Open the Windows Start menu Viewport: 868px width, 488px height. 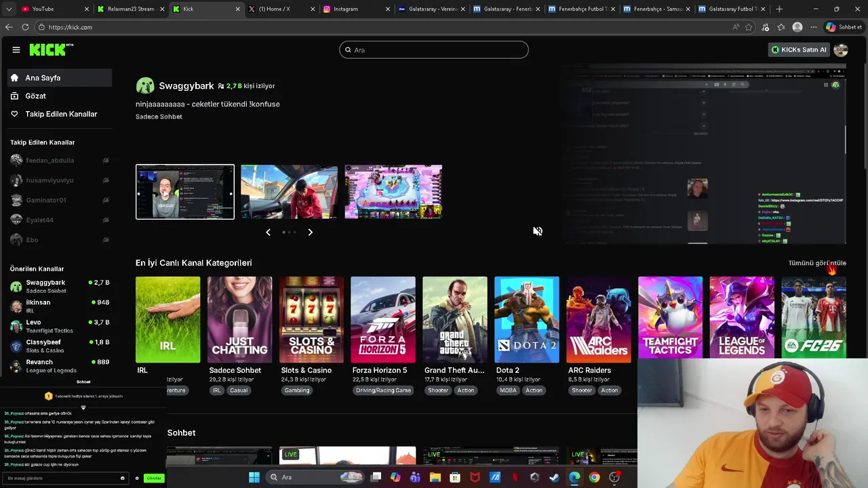(254, 477)
